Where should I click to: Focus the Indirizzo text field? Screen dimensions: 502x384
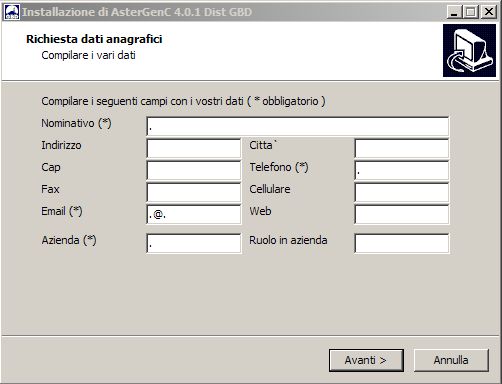coord(194,148)
